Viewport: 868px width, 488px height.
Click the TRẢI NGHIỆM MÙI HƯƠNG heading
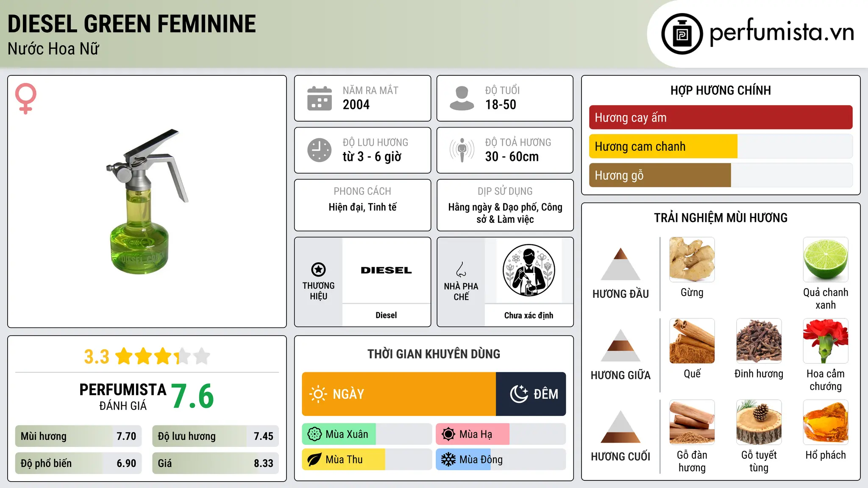pyautogui.click(x=721, y=218)
